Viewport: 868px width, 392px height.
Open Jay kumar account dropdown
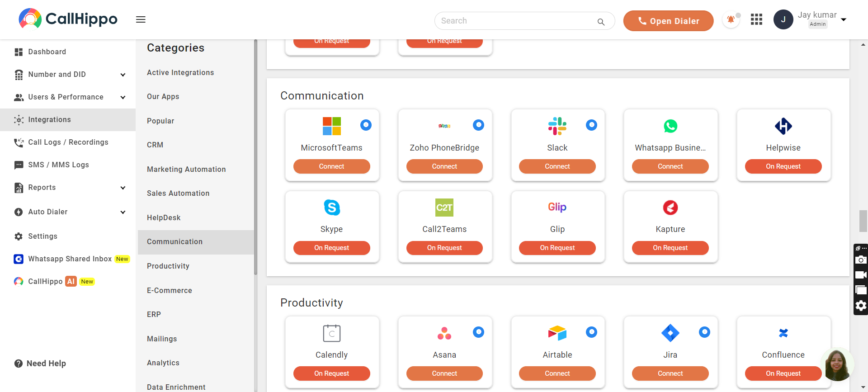pos(844,20)
